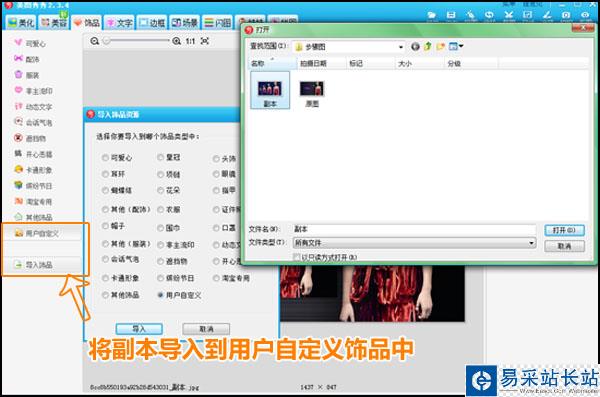Click the zoom slider handle
This screenshot has width=600, height=397.
[x=107, y=41]
